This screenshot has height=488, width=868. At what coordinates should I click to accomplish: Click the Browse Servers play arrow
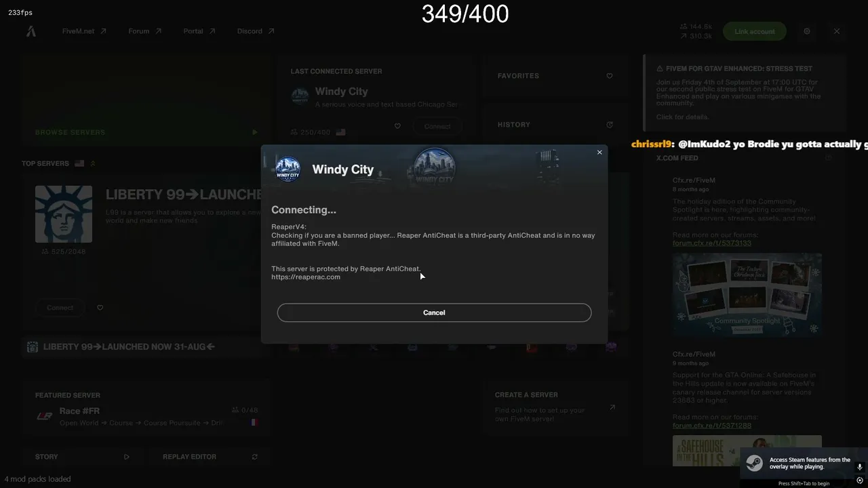click(x=255, y=132)
